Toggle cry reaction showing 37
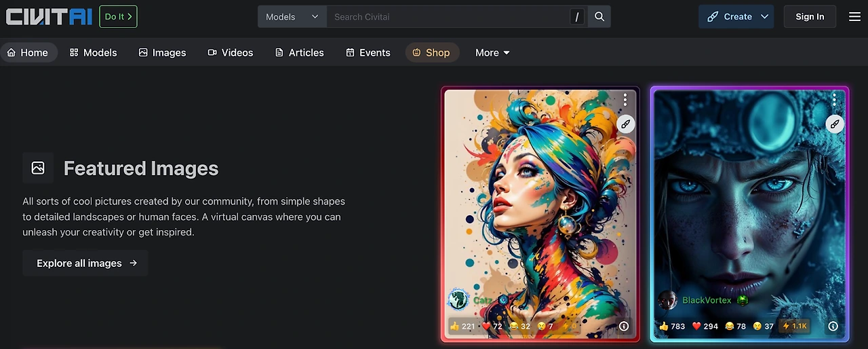Screen dimensions: 868x349 coord(764,326)
